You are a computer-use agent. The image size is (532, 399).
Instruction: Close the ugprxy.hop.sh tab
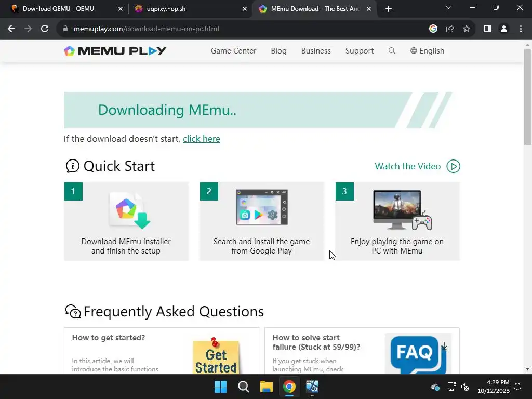pos(245,9)
